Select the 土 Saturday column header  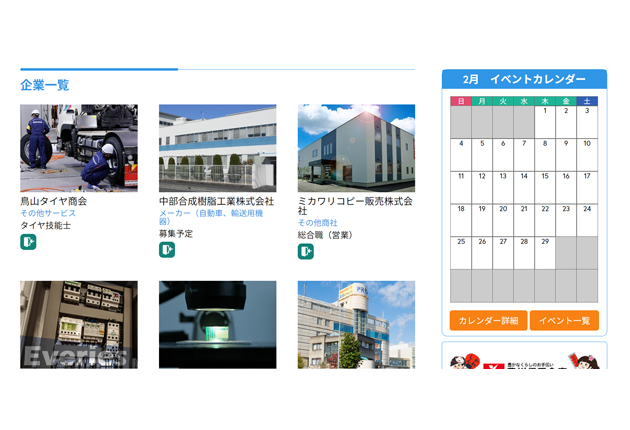tap(587, 101)
